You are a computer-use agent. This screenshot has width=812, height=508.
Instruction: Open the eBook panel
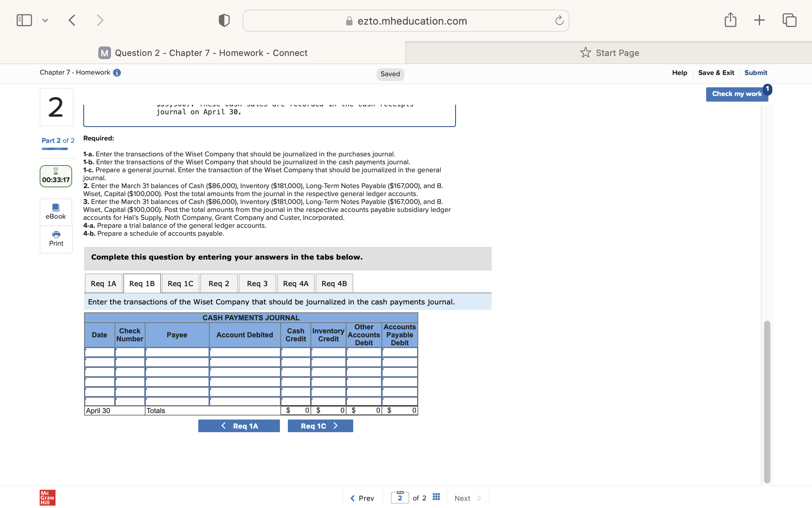pos(56,212)
